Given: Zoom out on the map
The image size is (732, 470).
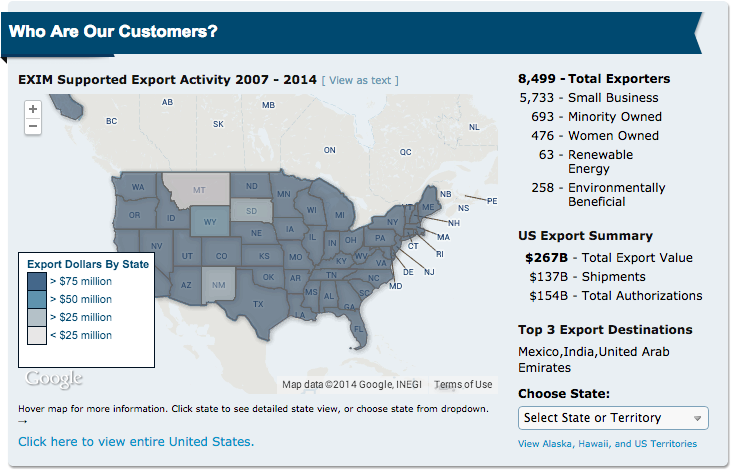Looking at the screenshot, I should pyautogui.click(x=33, y=127).
